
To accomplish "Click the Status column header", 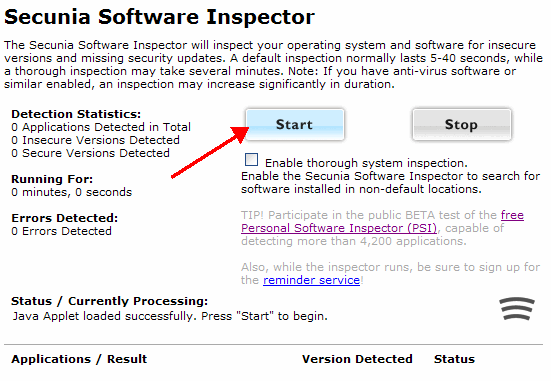I will click(454, 359).
